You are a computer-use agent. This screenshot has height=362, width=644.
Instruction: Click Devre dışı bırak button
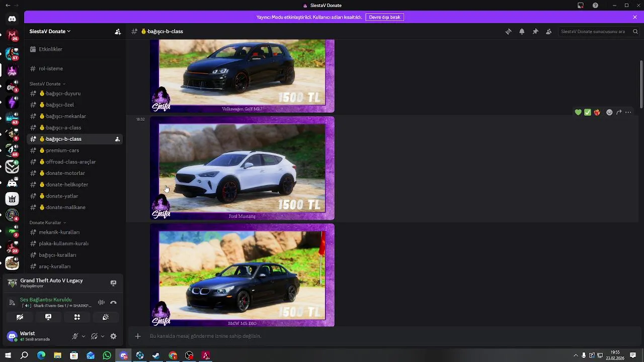[384, 17]
